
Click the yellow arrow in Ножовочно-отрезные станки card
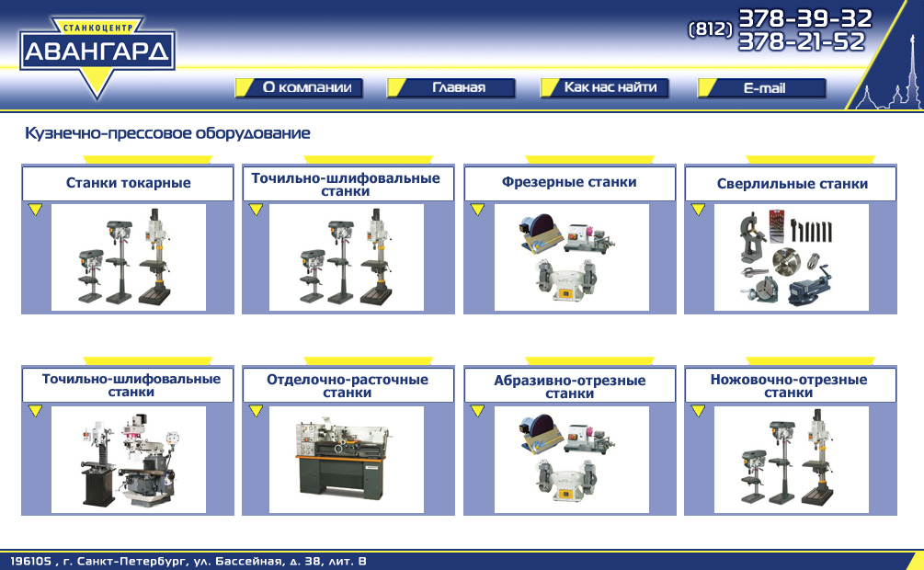pos(699,411)
